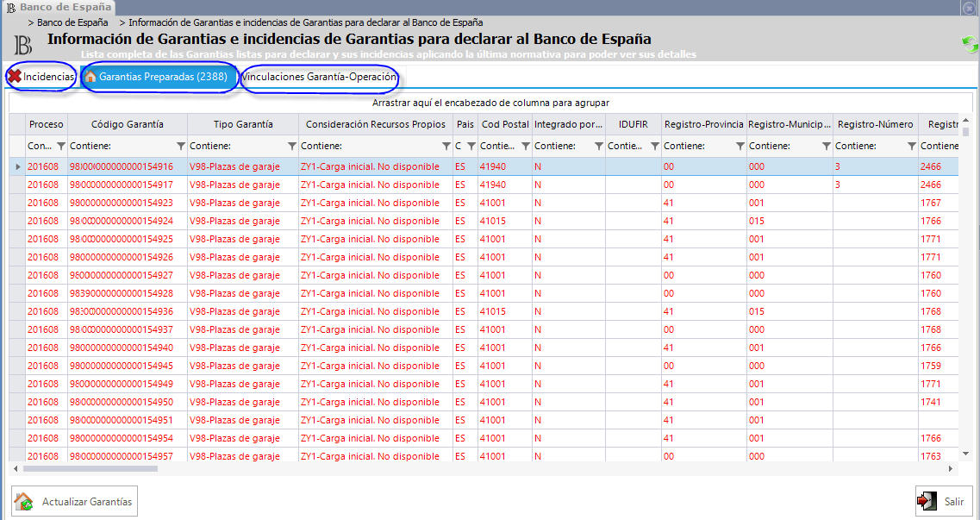Viewport: 980px width, 520px height.
Task: Click the Registro-Provincia filter input field
Action: click(698, 147)
